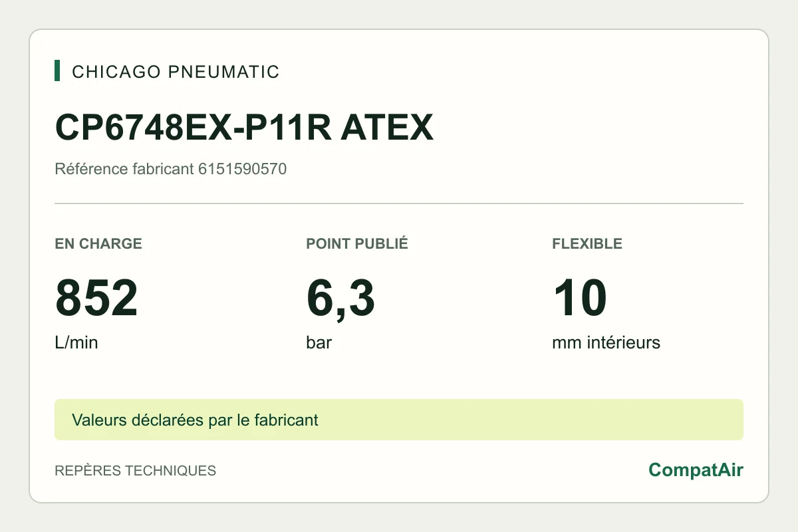
Task: Select the 852 air consumption value
Action: click(96, 299)
